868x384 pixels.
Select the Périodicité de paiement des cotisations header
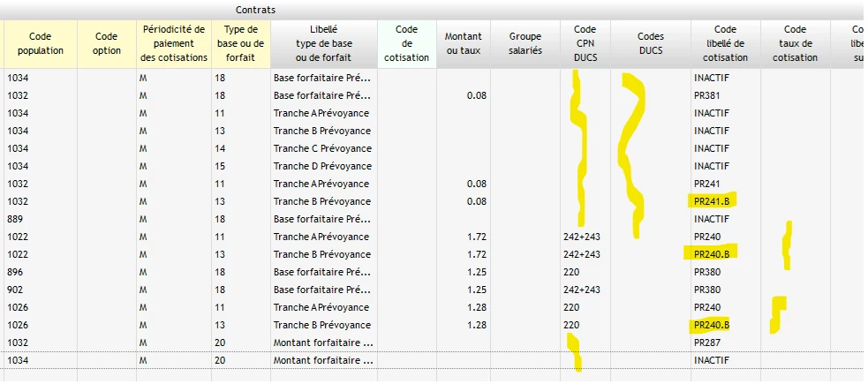pos(174,44)
